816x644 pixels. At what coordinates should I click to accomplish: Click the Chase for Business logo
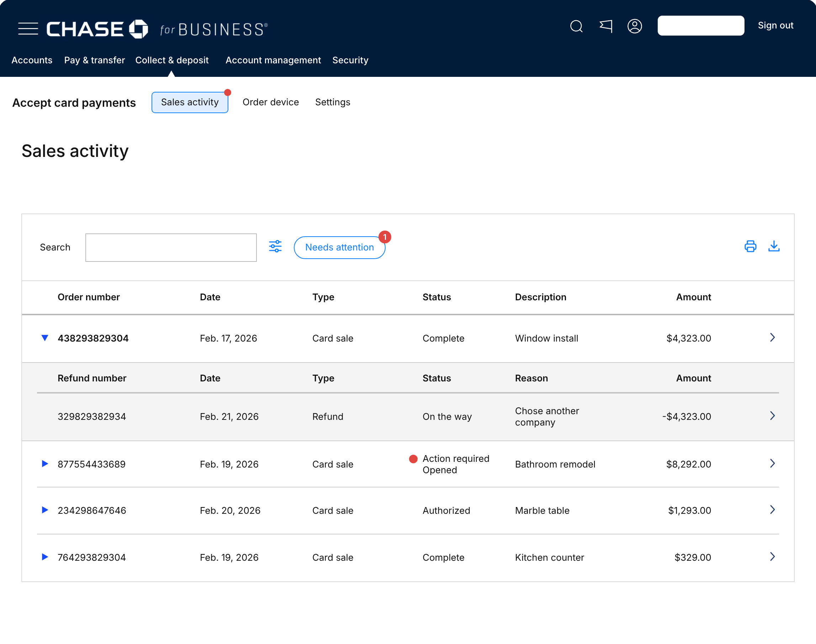pyautogui.click(x=157, y=29)
